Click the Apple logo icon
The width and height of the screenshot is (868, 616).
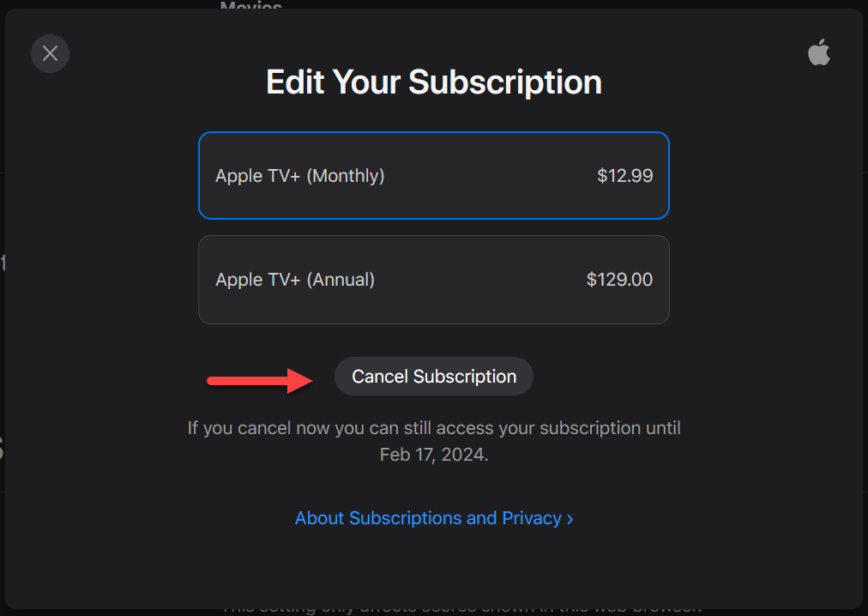tap(819, 53)
